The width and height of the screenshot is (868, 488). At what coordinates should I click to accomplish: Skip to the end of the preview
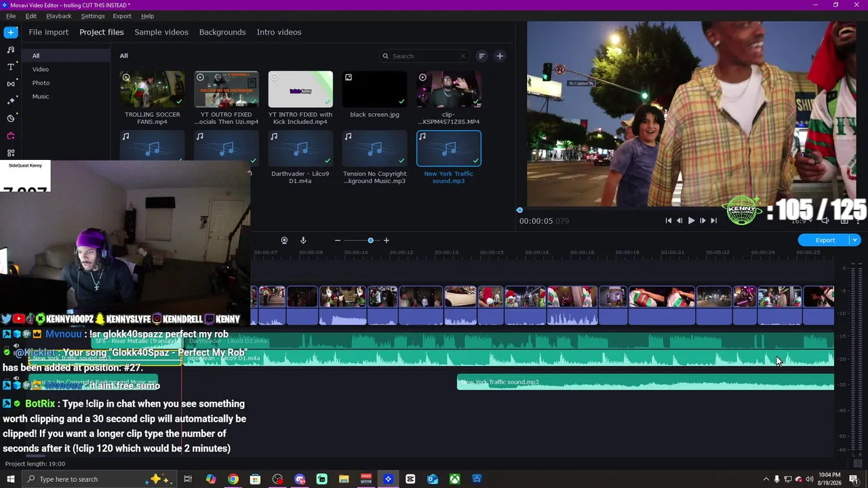click(x=713, y=220)
